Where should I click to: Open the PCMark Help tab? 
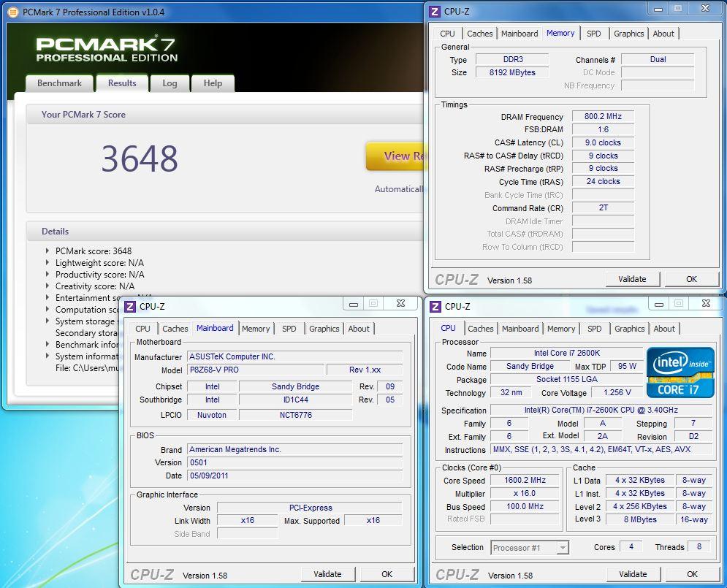tap(213, 83)
